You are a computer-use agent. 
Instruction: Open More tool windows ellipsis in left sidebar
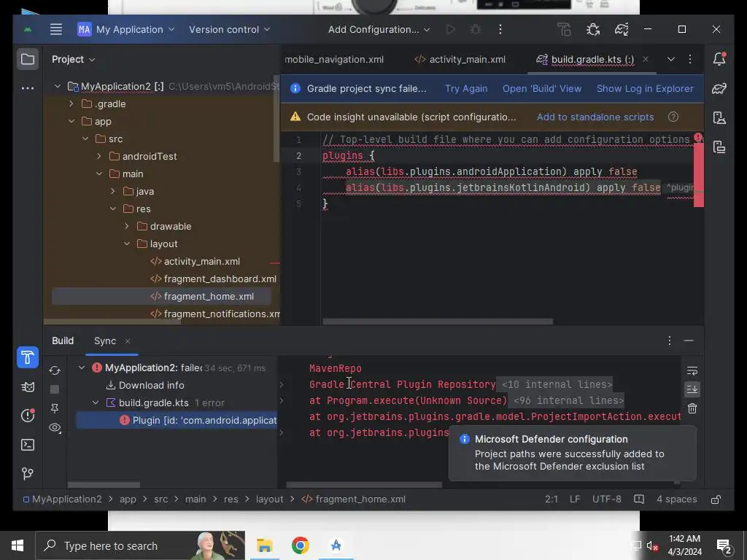coord(28,88)
